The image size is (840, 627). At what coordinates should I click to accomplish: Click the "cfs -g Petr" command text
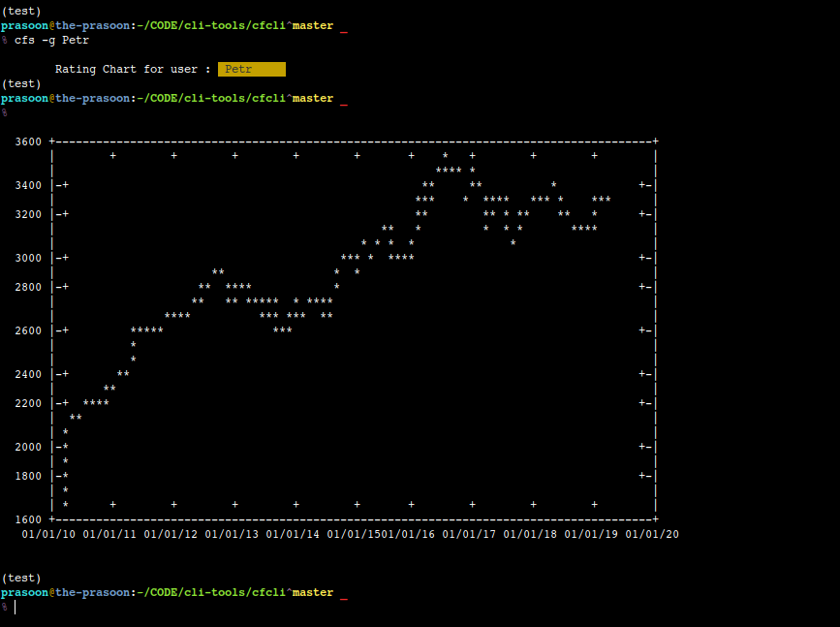pos(51,40)
